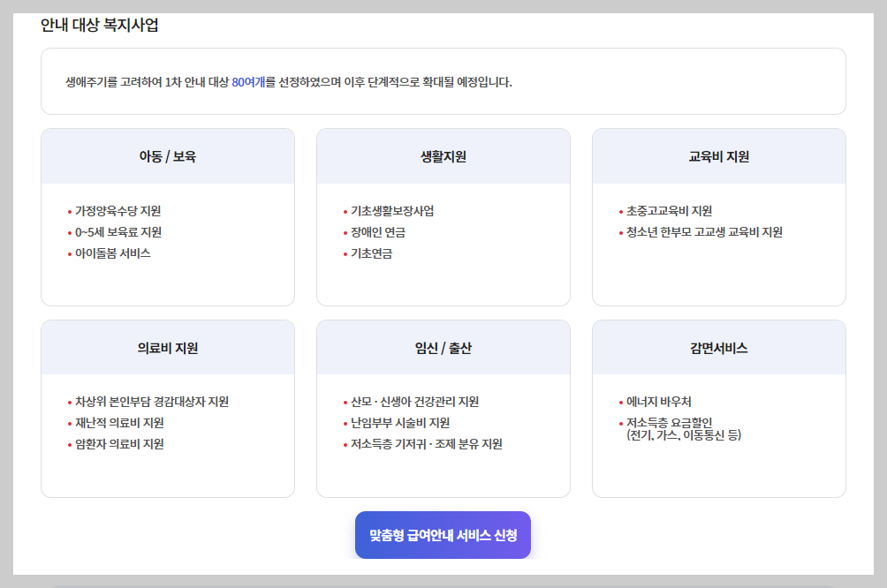887x588 pixels.
Task: Click the 감면서비스 category header
Action: (x=718, y=347)
